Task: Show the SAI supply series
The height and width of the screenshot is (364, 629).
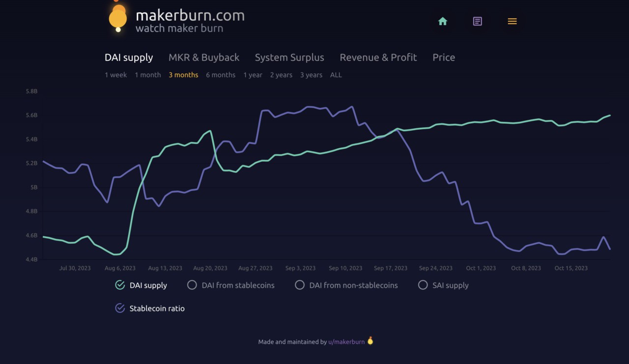Action: (x=423, y=285)
